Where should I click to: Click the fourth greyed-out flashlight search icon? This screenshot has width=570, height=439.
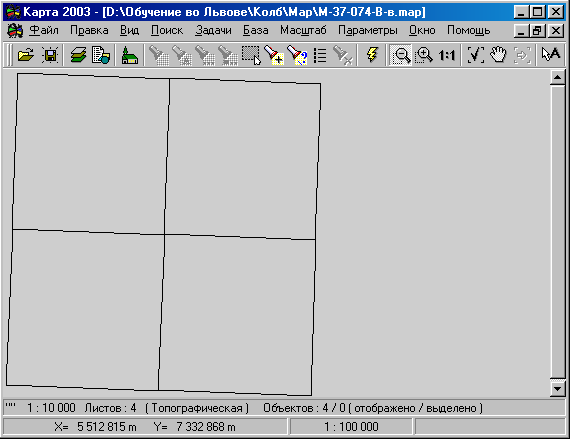tap(228, 55)
